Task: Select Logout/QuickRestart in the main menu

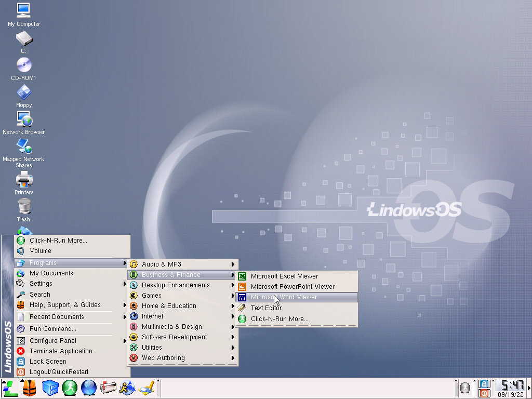Action: [x=59, y=372]
